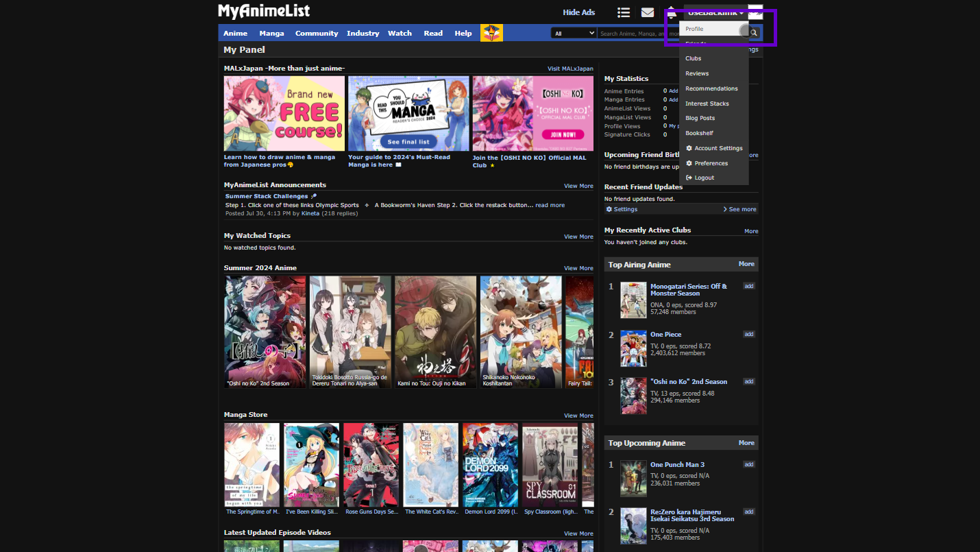Check notifications with the bell icon
980x552 pixels.
(x=671, y=12)
